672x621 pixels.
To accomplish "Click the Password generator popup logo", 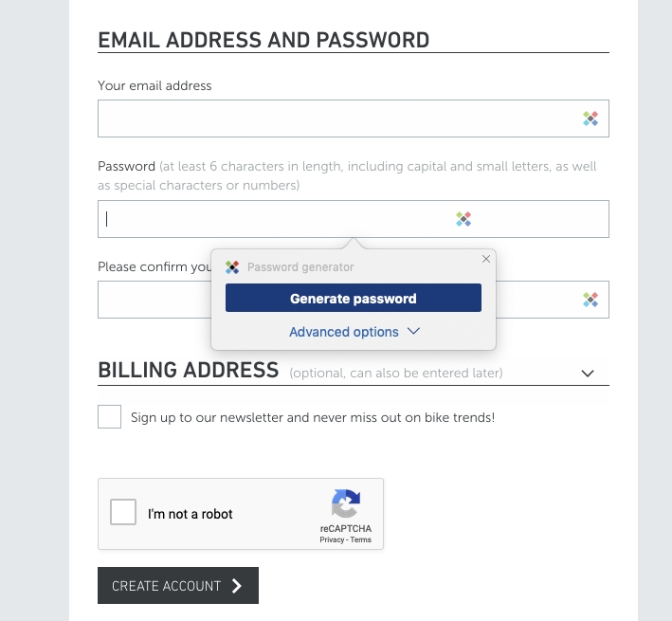I will pyautogui.click(x=232, y=267).
